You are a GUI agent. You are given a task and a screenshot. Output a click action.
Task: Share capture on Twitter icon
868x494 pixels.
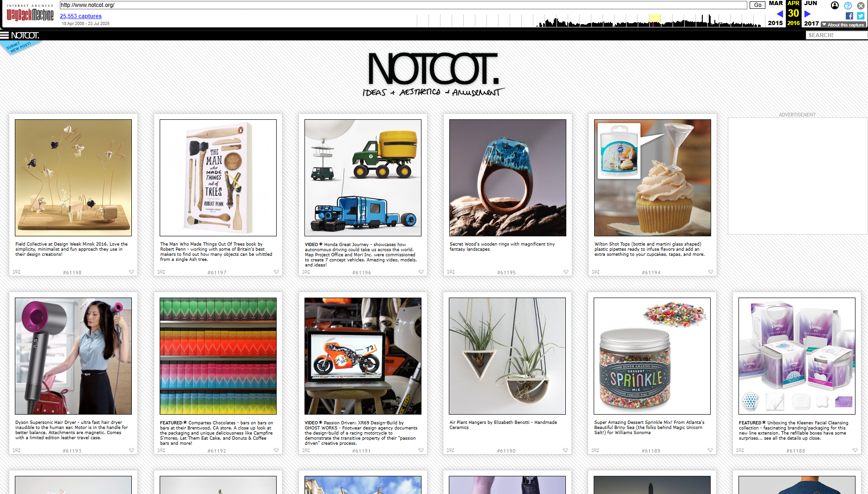click(861, 16)
